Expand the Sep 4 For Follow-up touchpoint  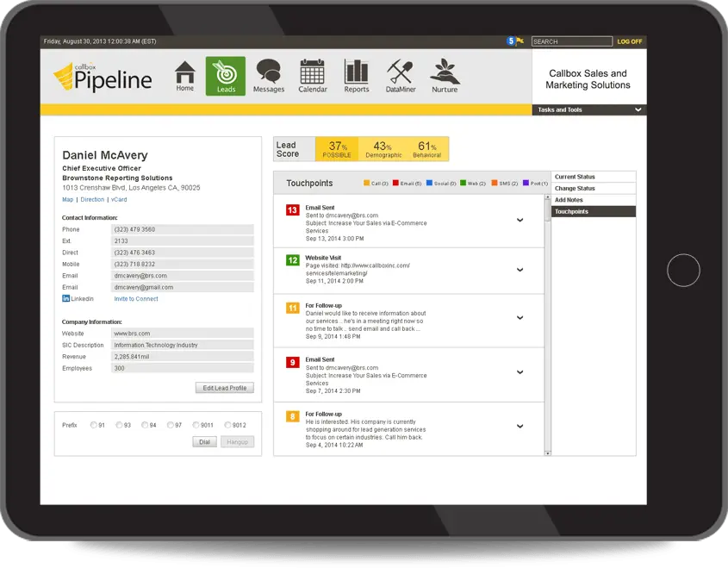(x=520, y=426)
